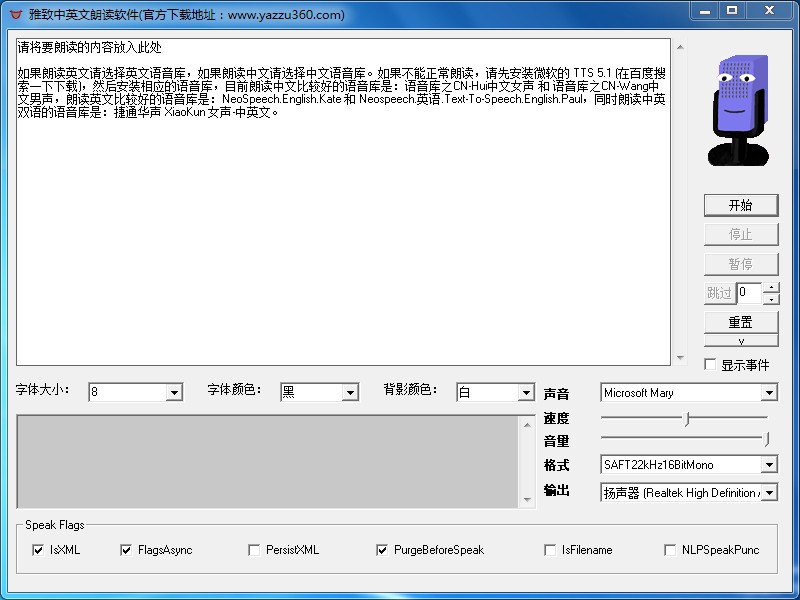
Task: Click the 重置 reset button
Action: (x=740, y=322)
